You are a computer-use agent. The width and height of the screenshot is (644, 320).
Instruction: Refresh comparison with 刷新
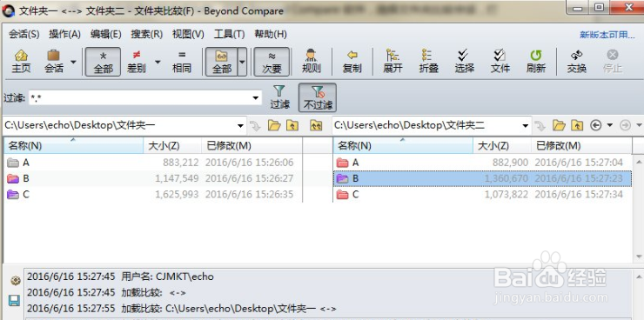point(536,62)
